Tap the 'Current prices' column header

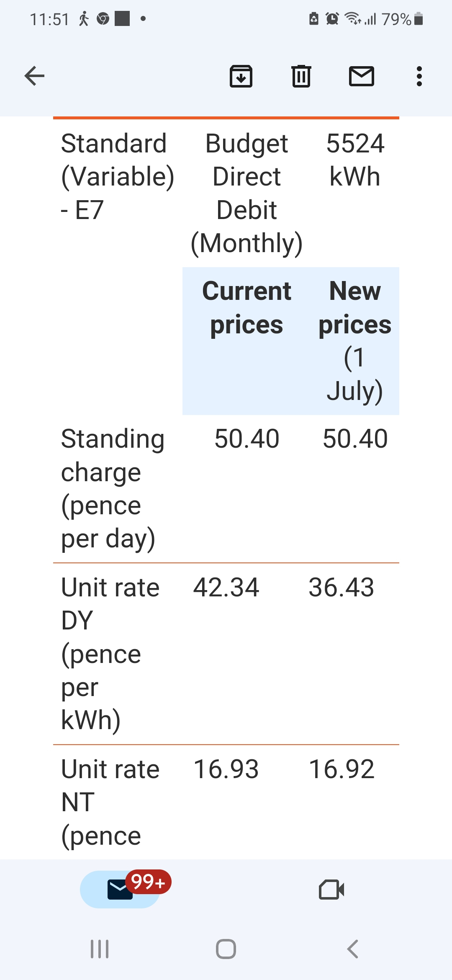247,308
